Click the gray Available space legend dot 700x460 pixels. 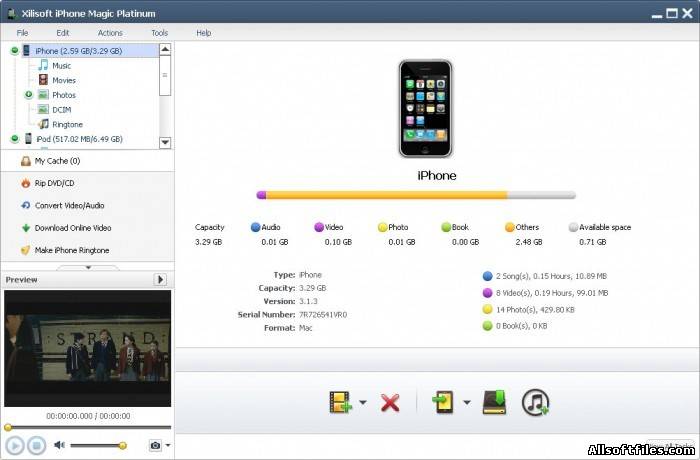[573, 227]
